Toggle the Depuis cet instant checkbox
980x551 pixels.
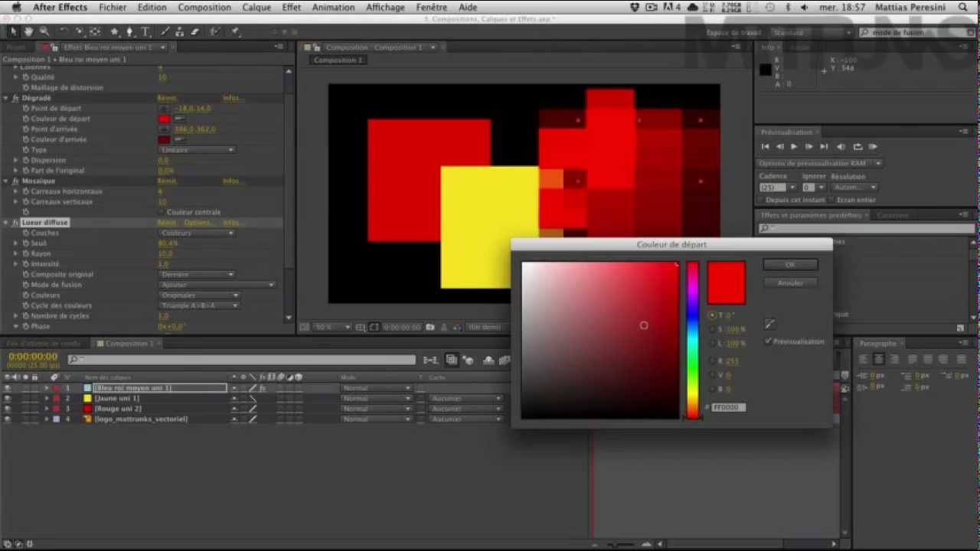point(760,200)
